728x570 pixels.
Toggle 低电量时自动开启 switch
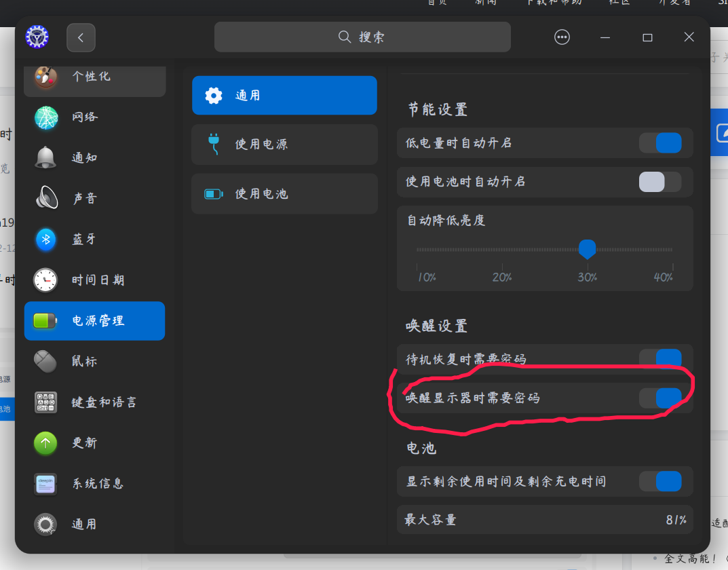click(x=660, y=143)
